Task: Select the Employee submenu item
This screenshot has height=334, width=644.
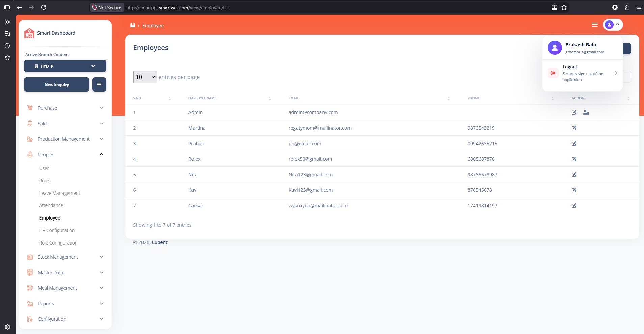Action: [x=50, y=218]
